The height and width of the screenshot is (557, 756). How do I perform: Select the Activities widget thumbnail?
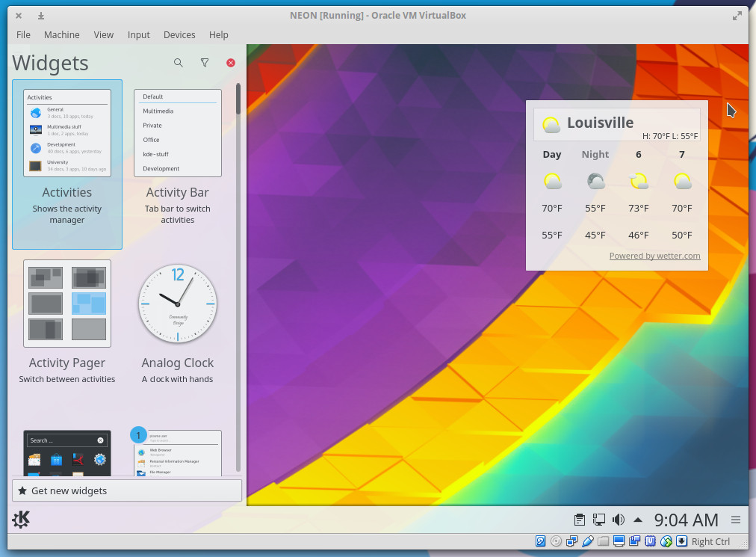click(x=67, y=133)
